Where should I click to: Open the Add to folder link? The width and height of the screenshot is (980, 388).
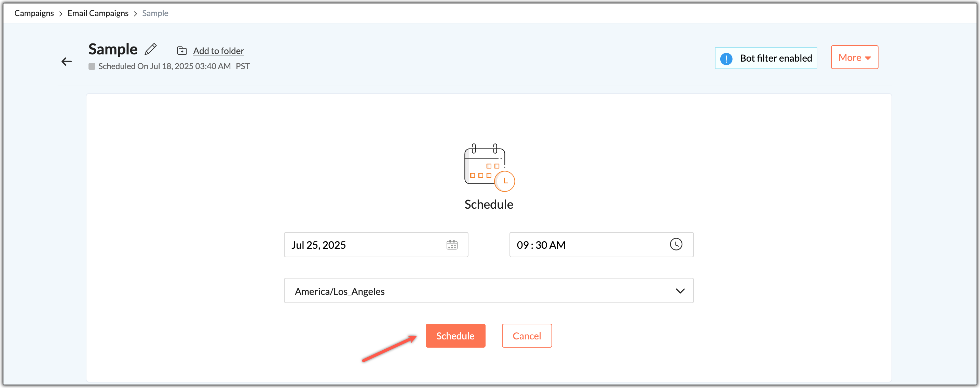click(218, 51)
